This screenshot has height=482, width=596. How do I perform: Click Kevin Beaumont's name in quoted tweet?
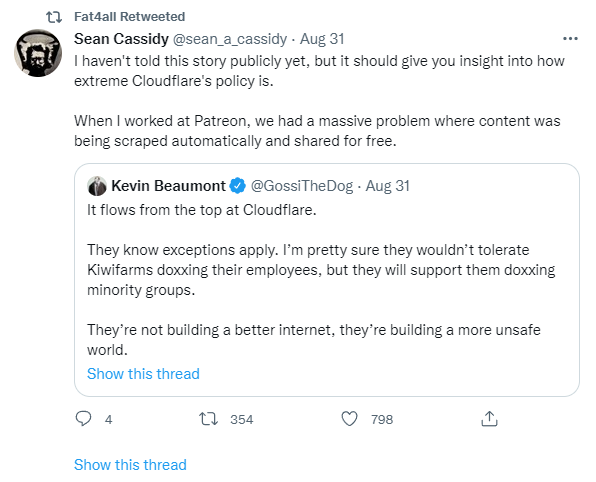click(x=168, y=186)
